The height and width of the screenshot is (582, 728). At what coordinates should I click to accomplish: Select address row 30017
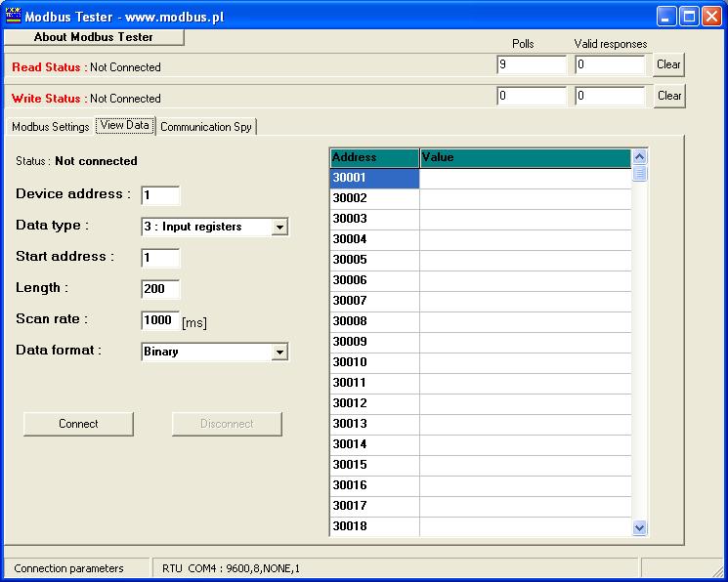pyautogui.click(x=374, y=506)
